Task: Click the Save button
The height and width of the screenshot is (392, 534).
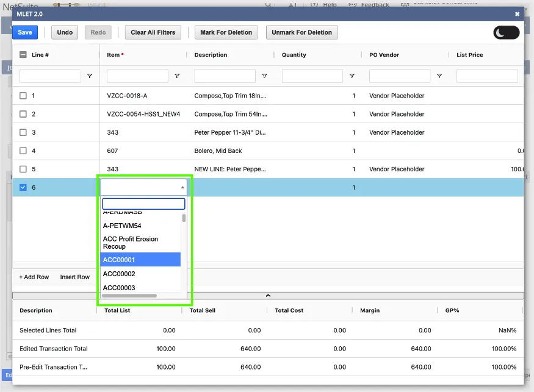Action: point(25,32)
